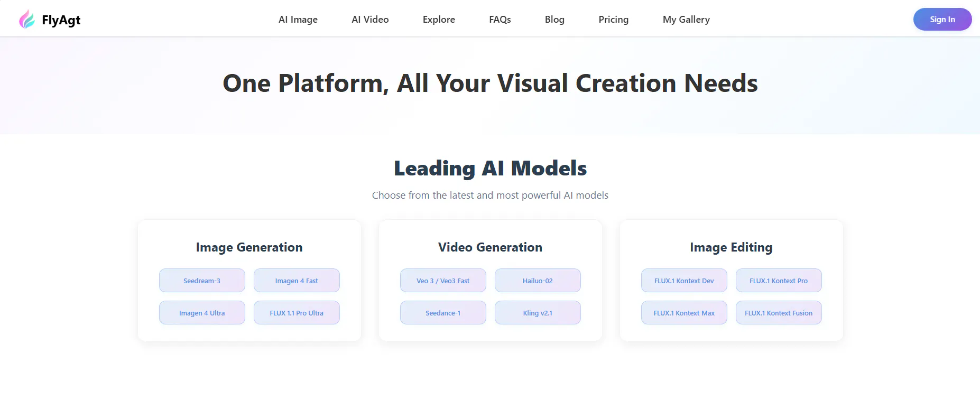The width and height of the screenshot is (980, 400).
Task: View the Pricing page
Action: pos(614,20)
